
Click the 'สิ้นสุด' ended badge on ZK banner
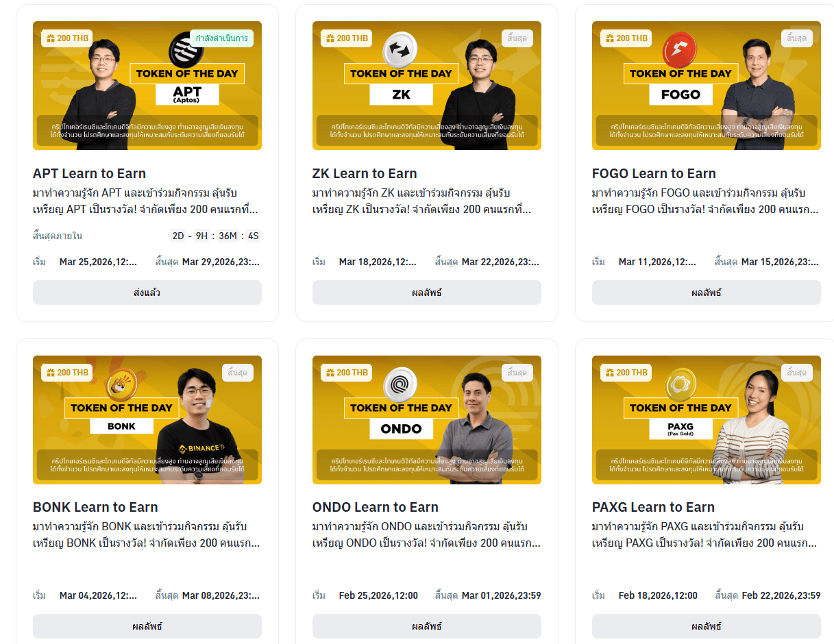point(517,38)
